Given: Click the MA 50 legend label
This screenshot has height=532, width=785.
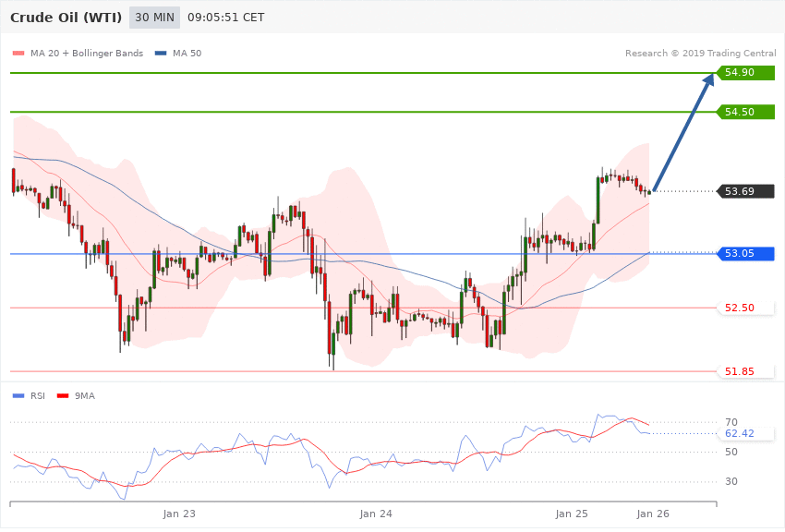Looking at the screenshot, I should point(187,53).
